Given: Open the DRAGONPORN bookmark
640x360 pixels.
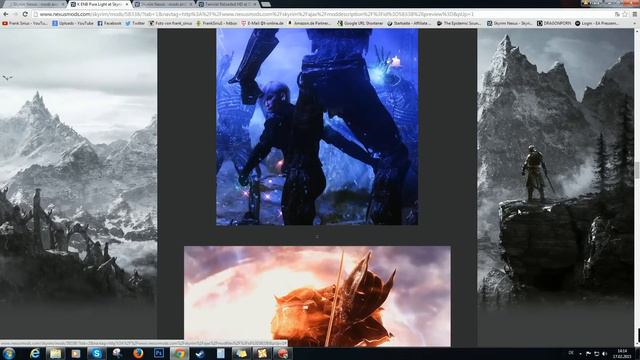Looking at the screenshot, I should click(554, 23).
